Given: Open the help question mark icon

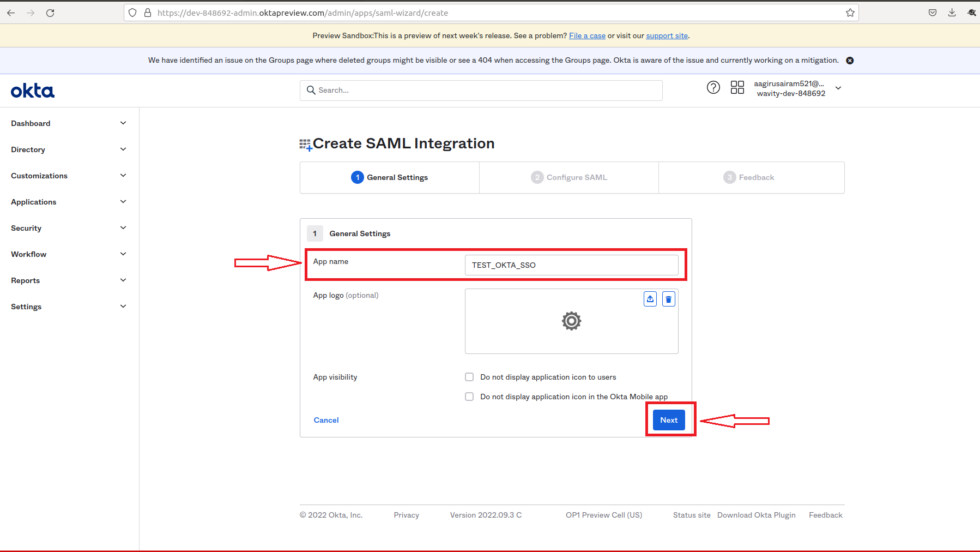Looking at the screenshot, I should [713, 87].
